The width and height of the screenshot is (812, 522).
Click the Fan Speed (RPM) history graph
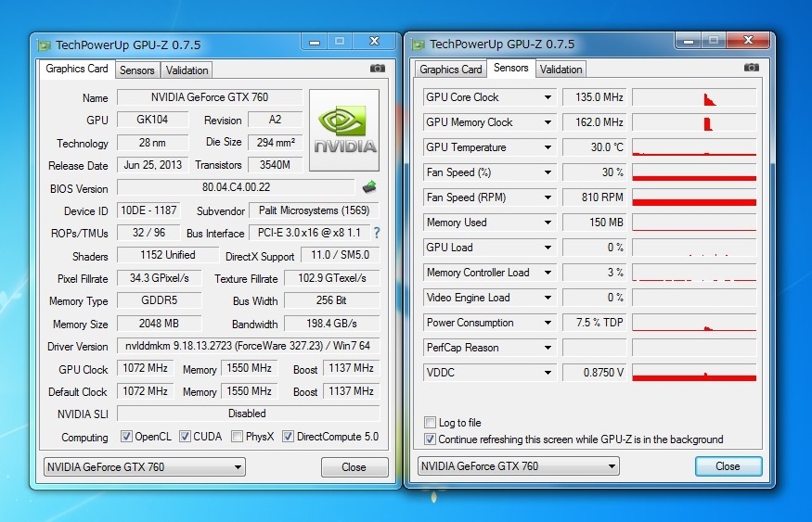pos(694,197)
